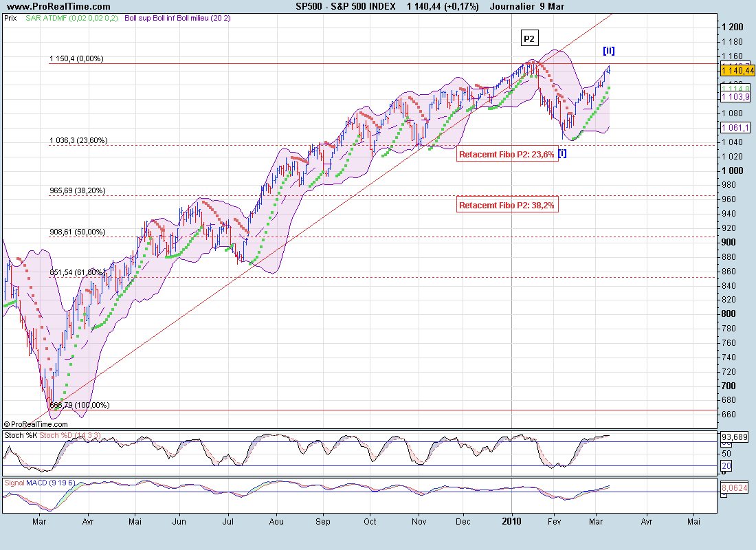Click the Retacemt Fibo P2: 38,2% note

point(507,205)
